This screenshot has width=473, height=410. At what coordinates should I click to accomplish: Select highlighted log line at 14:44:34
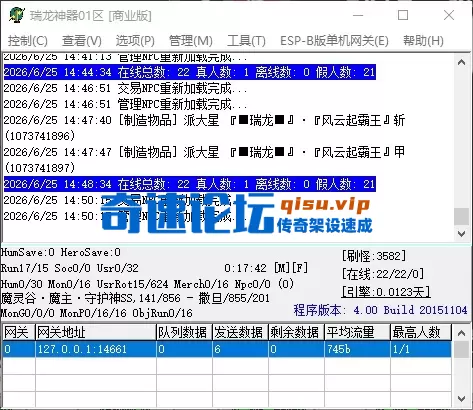[190, 72]
